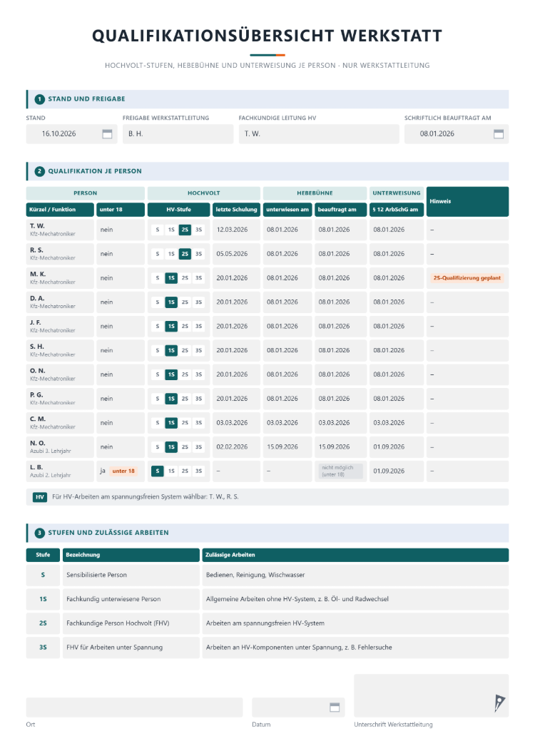Click § 12 ArbSchG date for L. B.
This screenshot has height=756, width=535.
coord(397,471)
